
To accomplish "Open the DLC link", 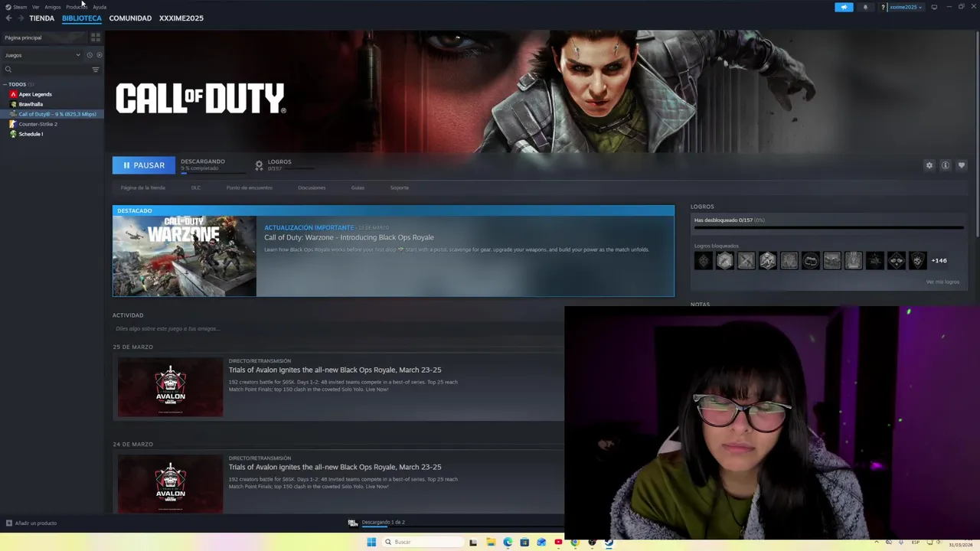I will [196, 187].
